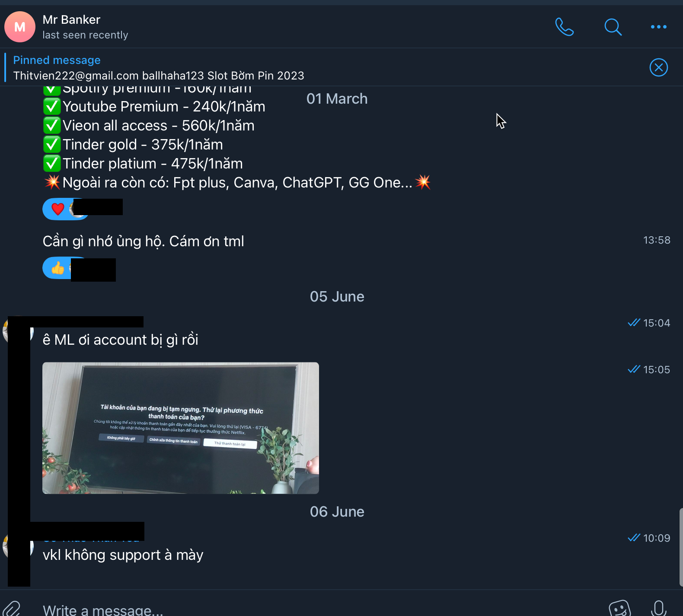Start a voice call with Mr Banker
Image resolution: width=683 pixels, height=616 pixels.
[564, 27]
